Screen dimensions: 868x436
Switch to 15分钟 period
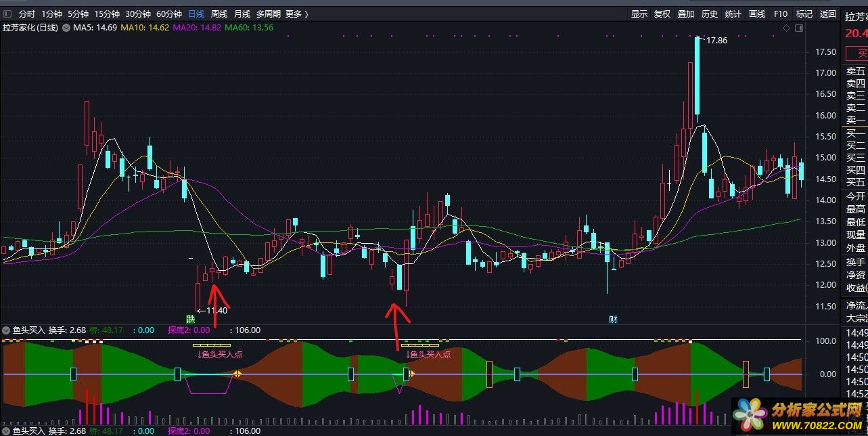tap(107, 14)
